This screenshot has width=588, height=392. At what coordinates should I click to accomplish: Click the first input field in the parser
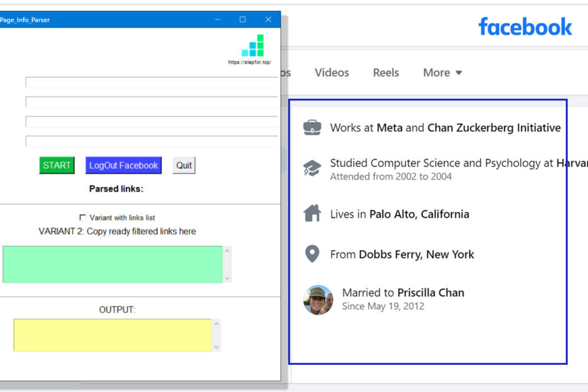coord(152,82)
